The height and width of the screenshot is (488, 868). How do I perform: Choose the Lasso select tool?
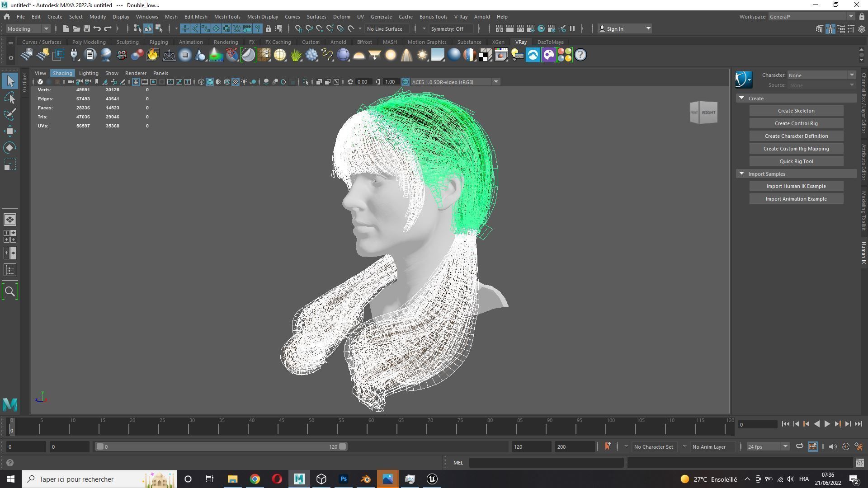click(9, 98)
